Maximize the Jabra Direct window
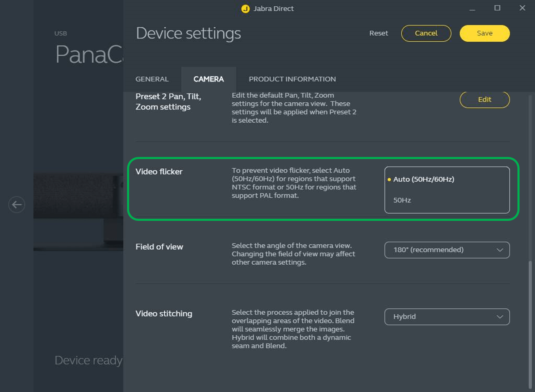The image size is (535, 392). pos(497,8)
